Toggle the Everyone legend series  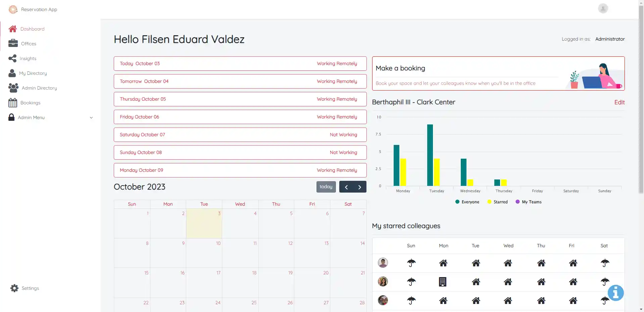467,202
